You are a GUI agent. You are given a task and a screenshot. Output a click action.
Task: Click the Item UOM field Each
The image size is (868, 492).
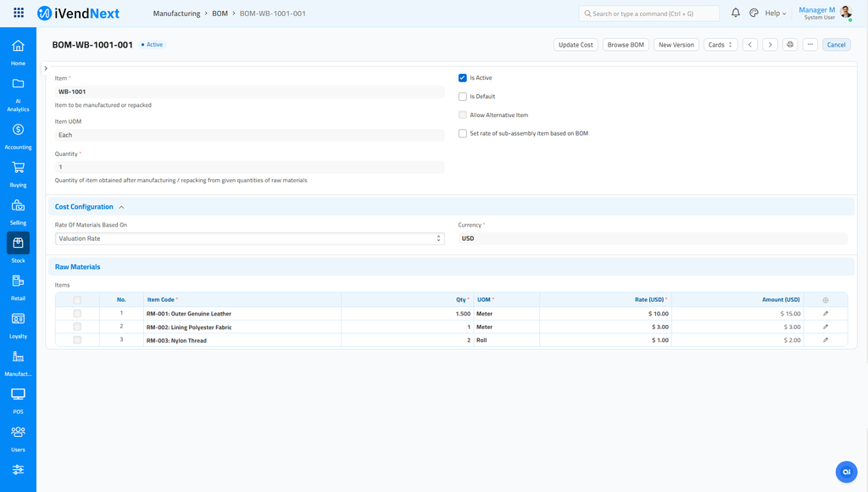tap(250, 135)
